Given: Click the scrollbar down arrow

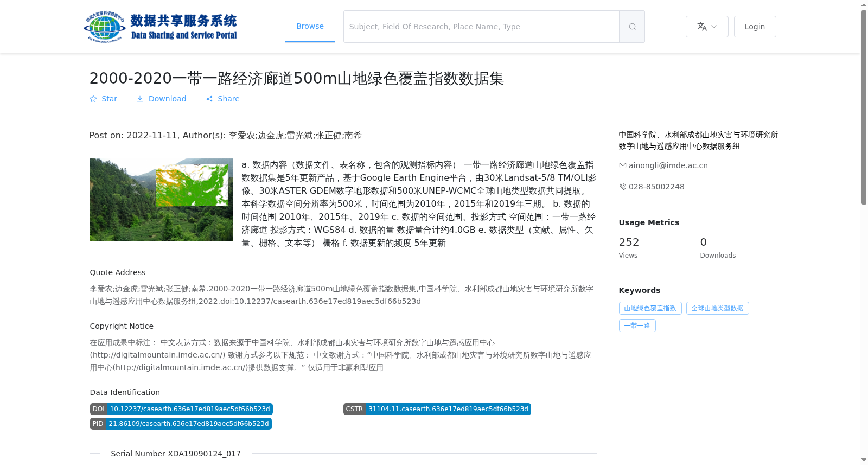Looking at the screenshot, I should click(864, 460).
